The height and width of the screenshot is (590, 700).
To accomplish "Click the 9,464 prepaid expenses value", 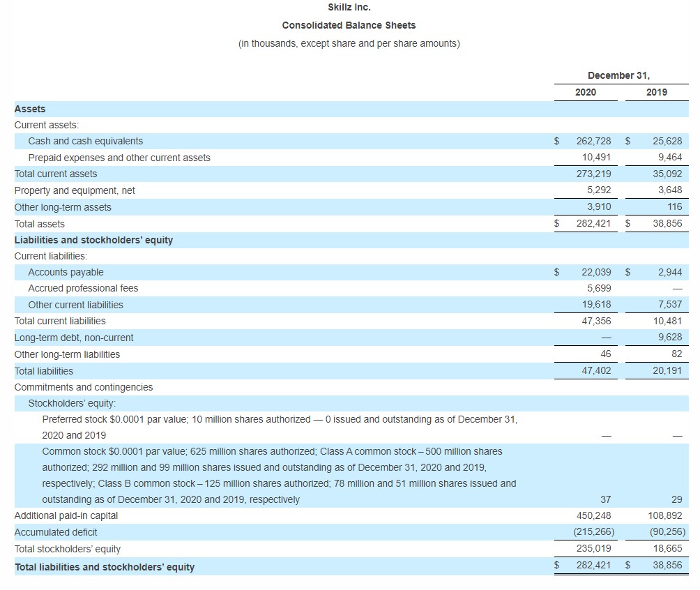I will pos(669,157).
